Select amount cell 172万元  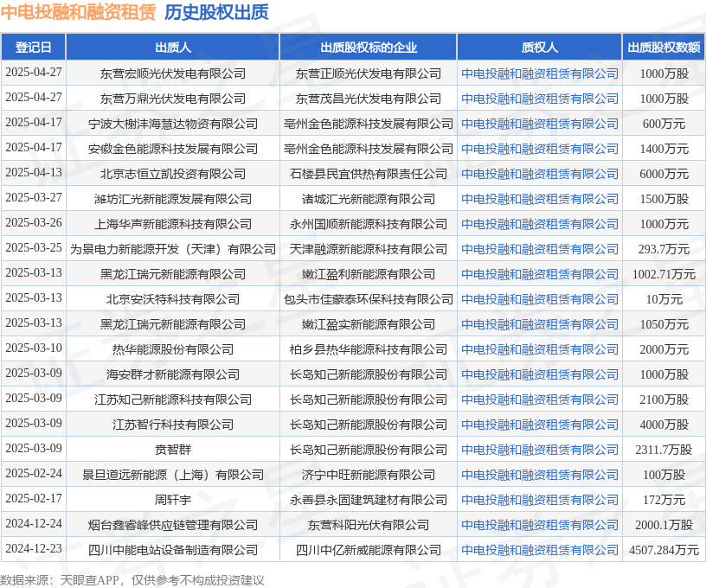(x=664, y=500)
